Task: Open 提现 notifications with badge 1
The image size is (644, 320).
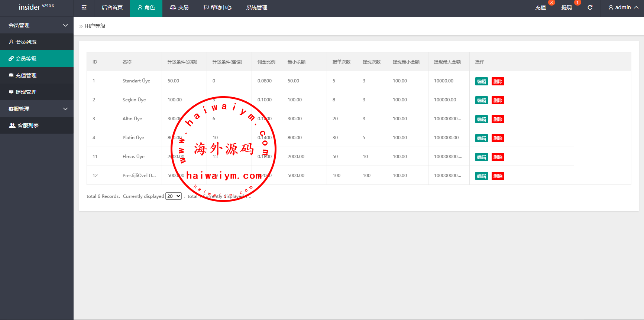Action: (566, 8)
